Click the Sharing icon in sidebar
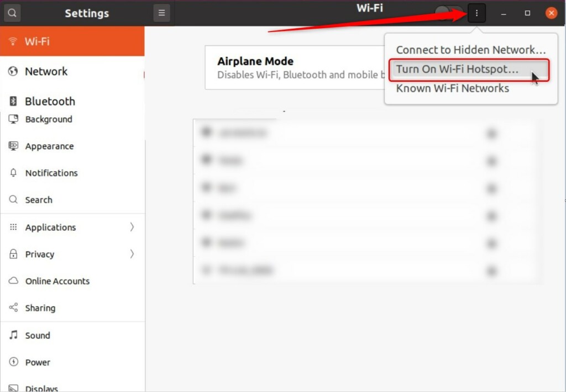566x392 pixels. (x=13, y=308)
